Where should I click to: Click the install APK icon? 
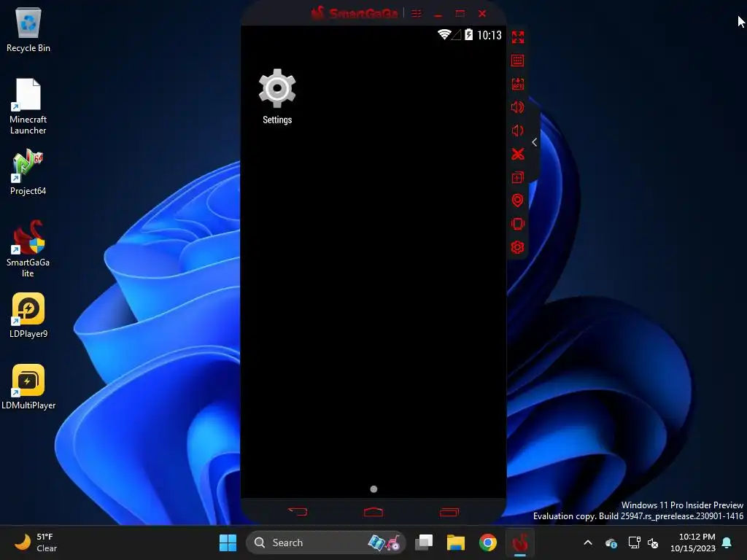coord(518,84)
